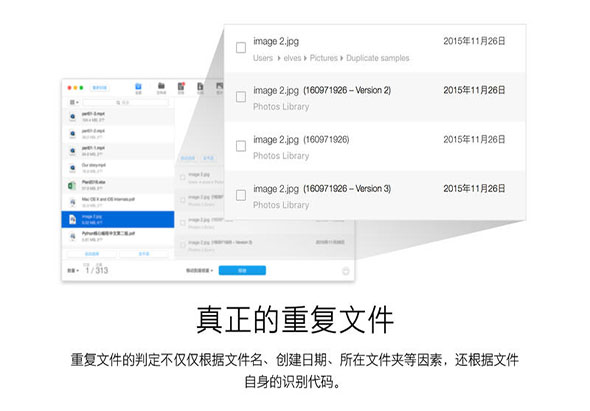Open the list view mode dropdown
Image resolution: width=590 pixels, height=411 pixels.
pos(74,102)
